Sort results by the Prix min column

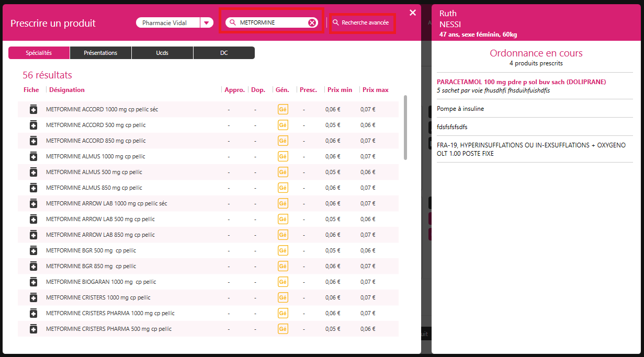click(x=340, y=90)
